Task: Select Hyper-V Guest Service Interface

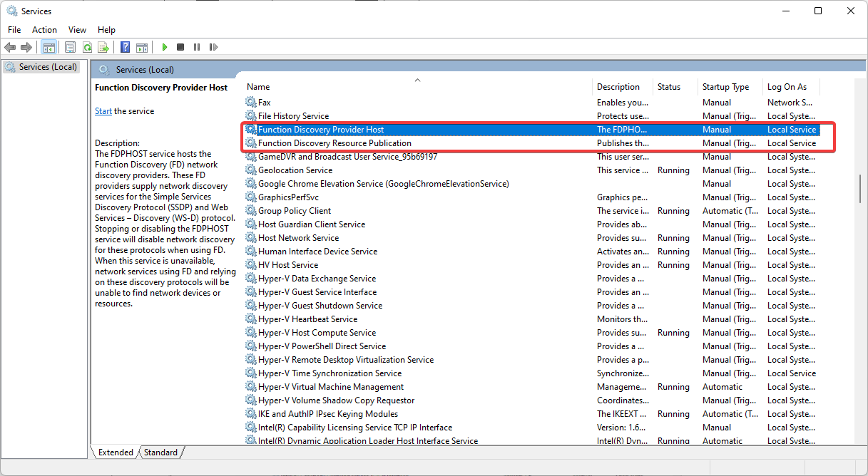Action: (x=531, y=292)
